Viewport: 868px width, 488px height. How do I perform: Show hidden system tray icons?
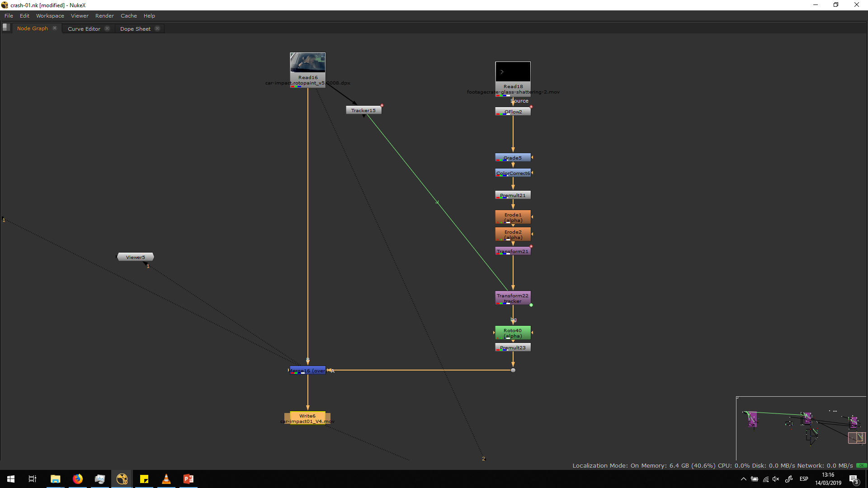743,479
